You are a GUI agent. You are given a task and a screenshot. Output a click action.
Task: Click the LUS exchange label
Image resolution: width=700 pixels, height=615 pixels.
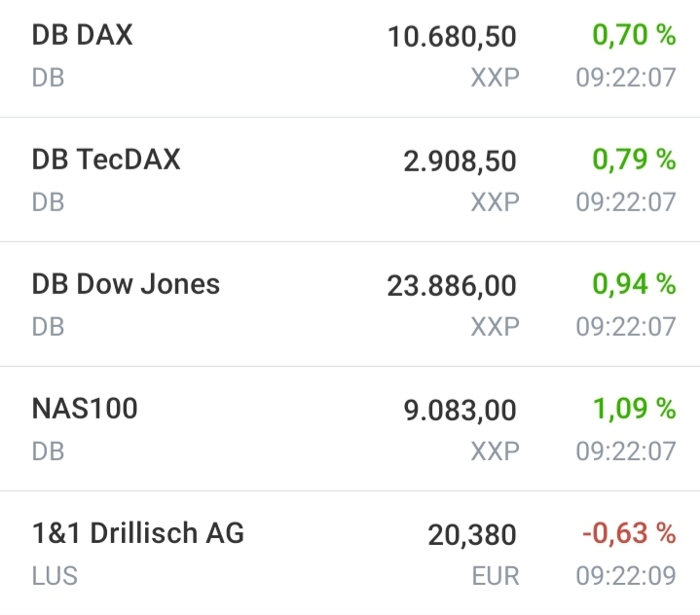point(55,576)
